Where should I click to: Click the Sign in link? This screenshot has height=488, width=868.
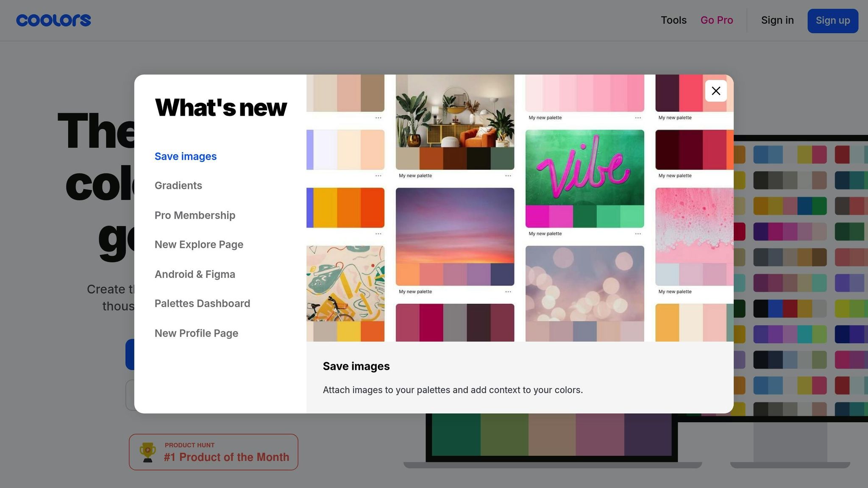click(x=777, y=20)
